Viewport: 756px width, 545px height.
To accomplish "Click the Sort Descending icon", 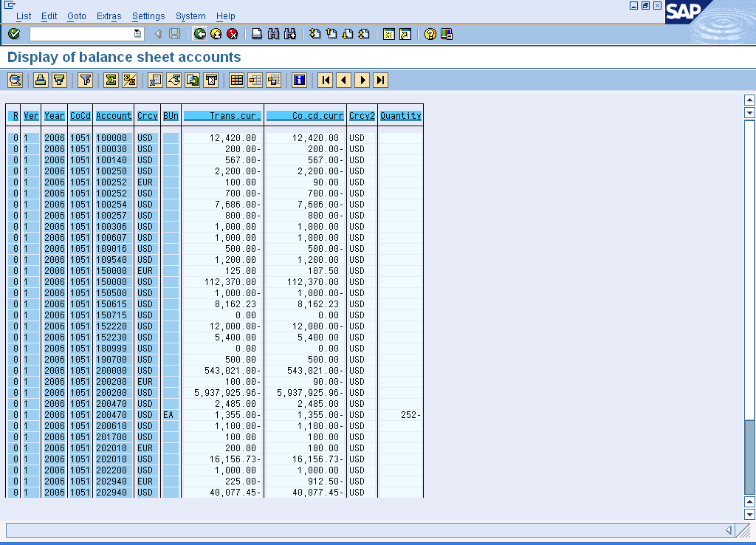I will pyautogui.click(x=59, y=80).
